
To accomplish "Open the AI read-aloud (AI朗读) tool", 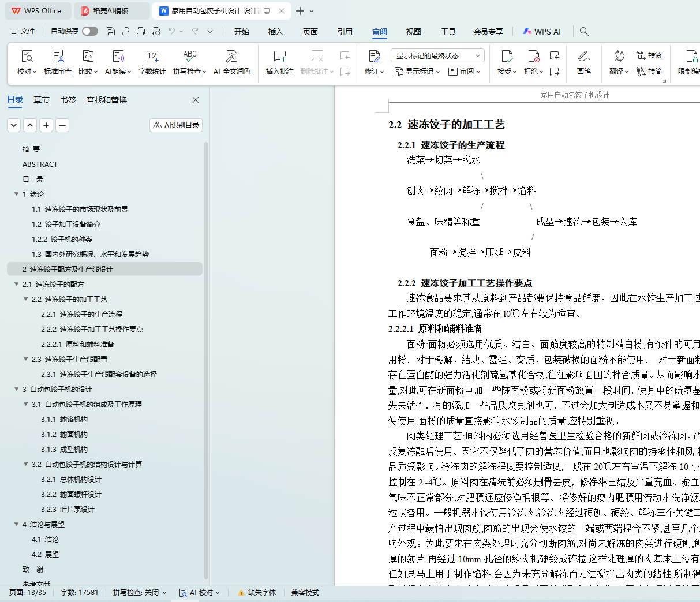I will (118, 57).
